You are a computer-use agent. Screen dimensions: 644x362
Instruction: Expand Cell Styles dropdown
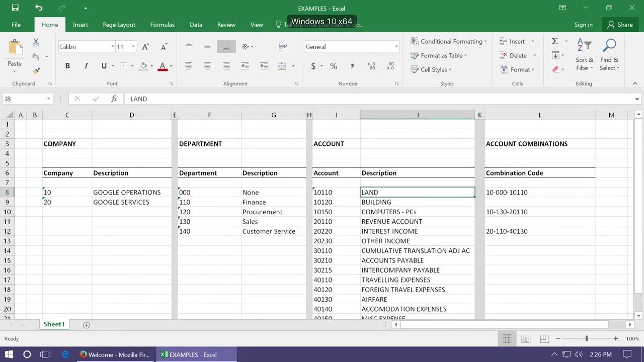tap(431, 69)
